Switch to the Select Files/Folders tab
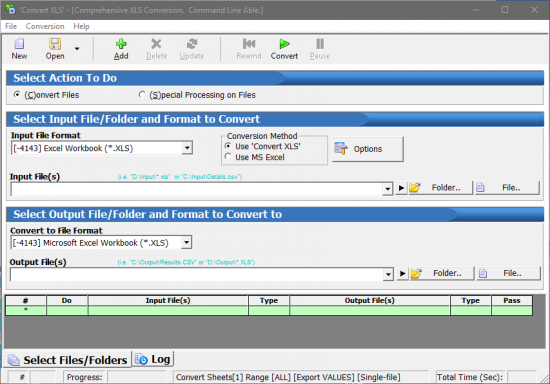The height and width of the screenshot is (384, 550). (68, 360)
